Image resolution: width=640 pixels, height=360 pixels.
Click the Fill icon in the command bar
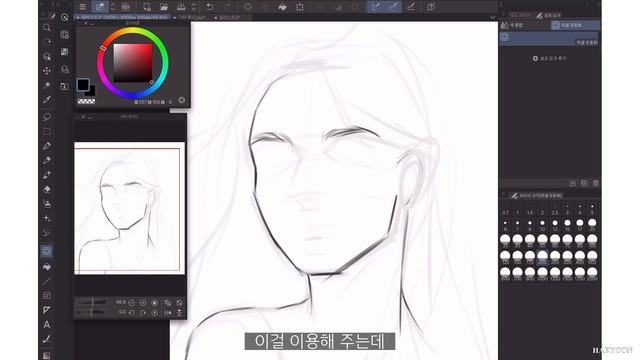(x=282, y=7)
